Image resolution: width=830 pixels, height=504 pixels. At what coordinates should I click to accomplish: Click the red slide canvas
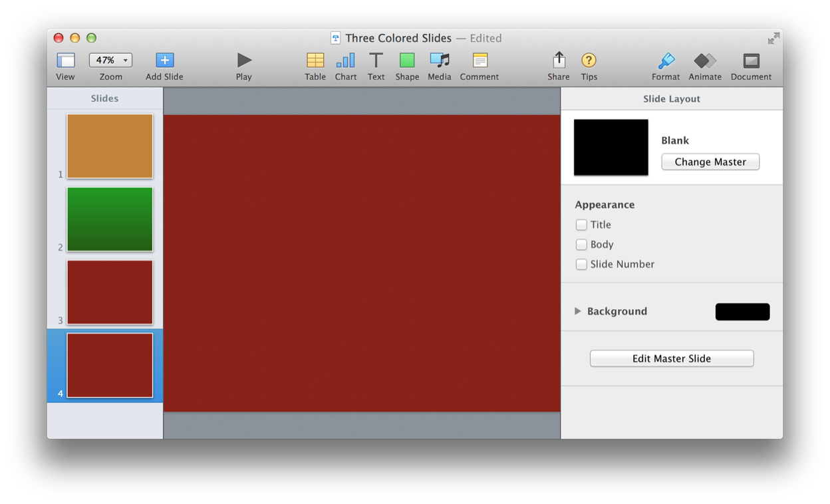(x=362, y=263)
